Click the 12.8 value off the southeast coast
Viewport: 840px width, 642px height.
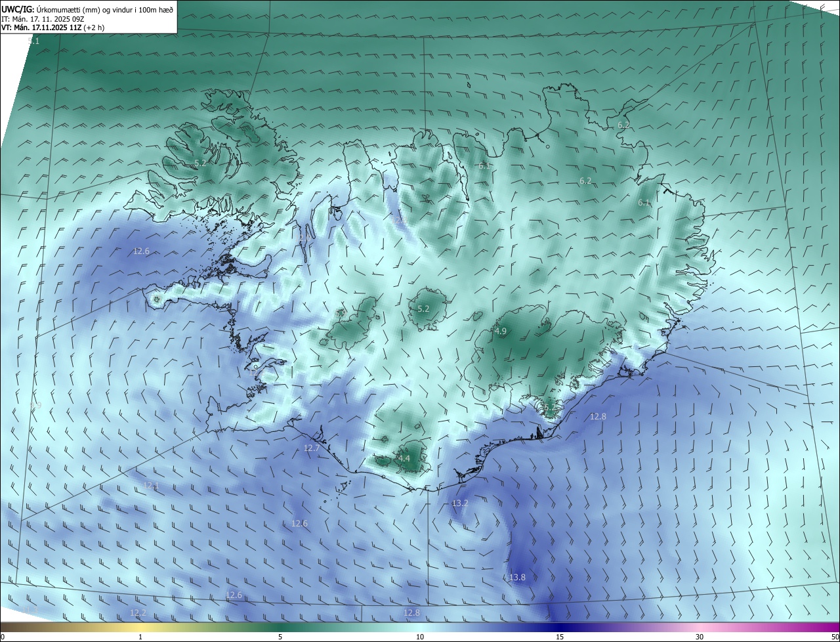coord(598,416)
